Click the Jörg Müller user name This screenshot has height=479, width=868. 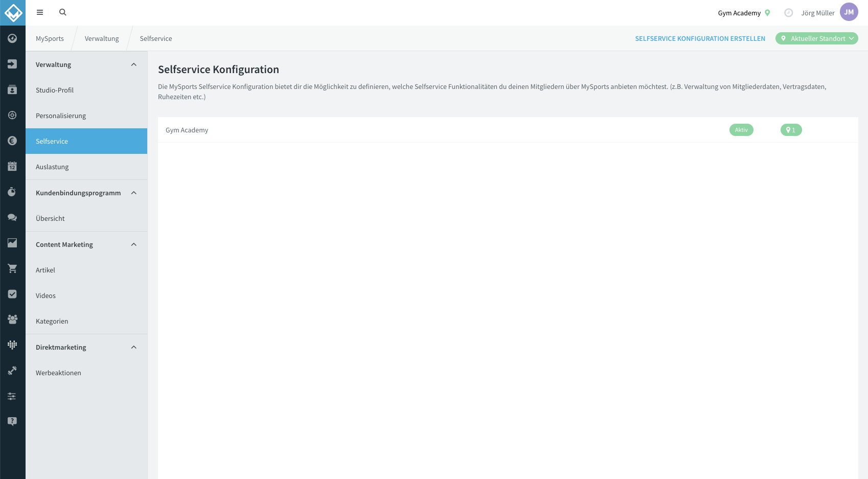click(x=818, y=13)
